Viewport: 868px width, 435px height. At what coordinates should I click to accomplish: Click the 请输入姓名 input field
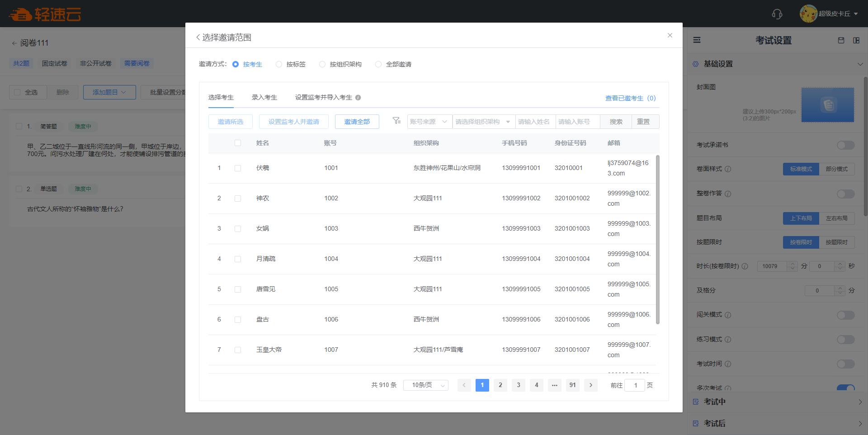tap(536, 122)
